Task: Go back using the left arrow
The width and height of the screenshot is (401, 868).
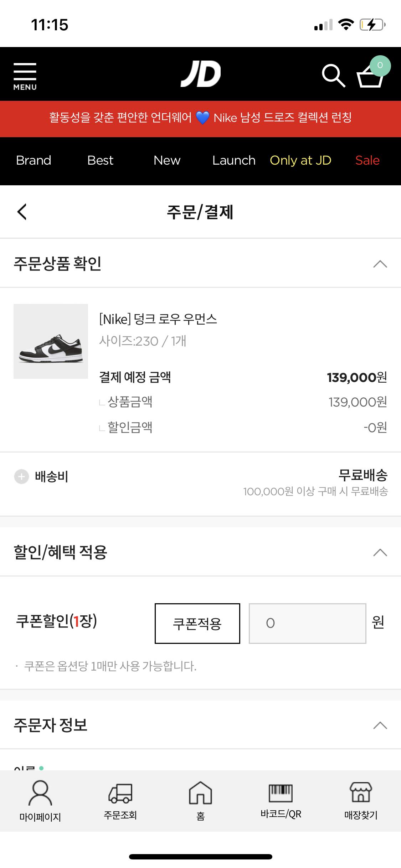Action: pyautogui.click(x=22, y=212)
